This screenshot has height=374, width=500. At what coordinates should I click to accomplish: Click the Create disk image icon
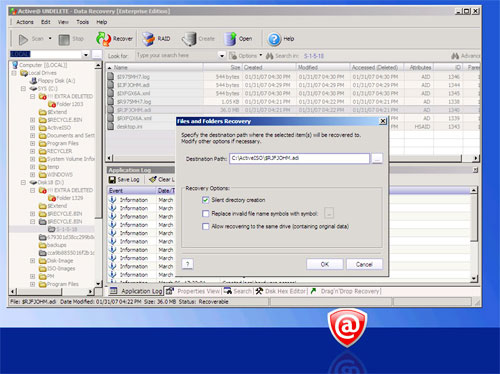[189, 39]
